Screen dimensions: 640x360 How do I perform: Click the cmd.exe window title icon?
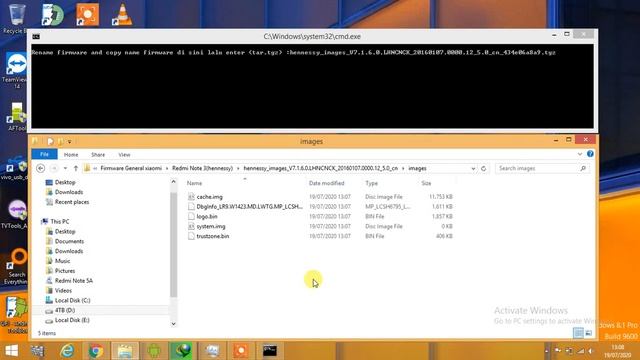click(36, 36)
